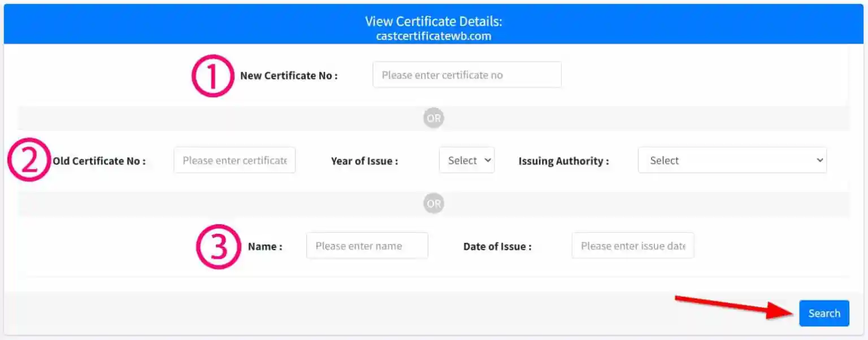Focus the Name text field
The image size is (868, 340).
pyautogui.click(x=367, y=245)
